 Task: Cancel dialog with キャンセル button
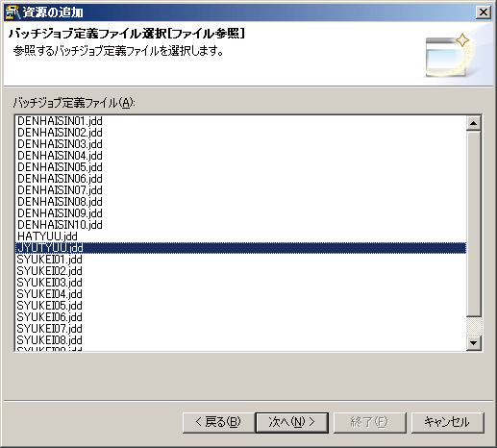pyautogui.click(x=447, y=422)
